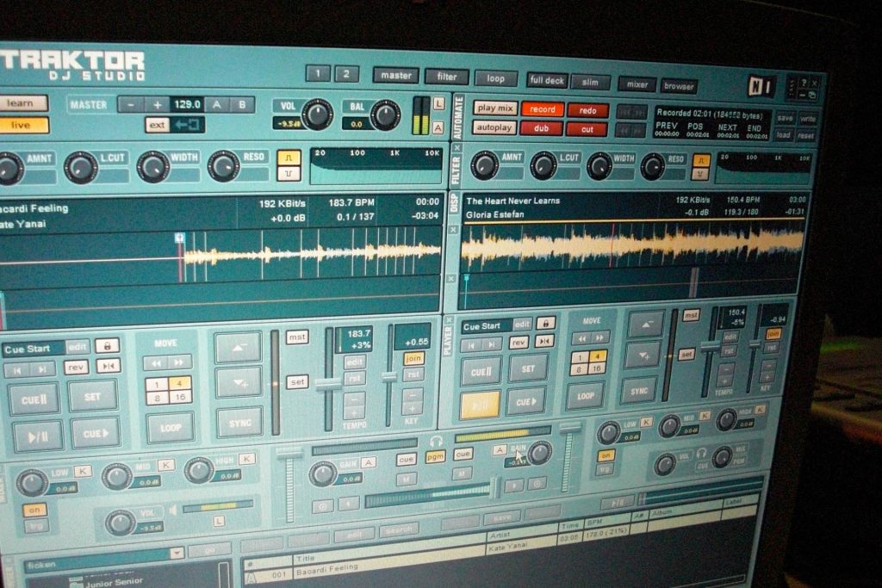This screenshot has height=588, width=882.
Task: Click left deck fast-forward move arrow
Action: pos(179,362)
